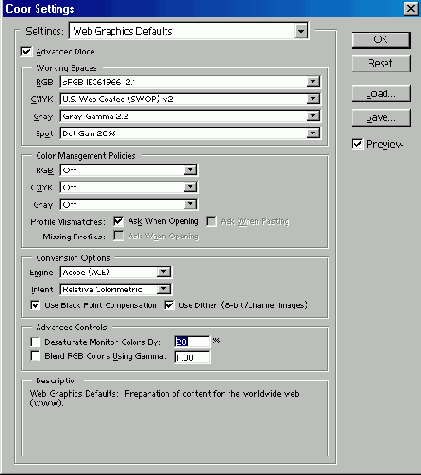Viewport: 421px width, 475px height.
Task: Click the OK button
Action: (381, 40)
